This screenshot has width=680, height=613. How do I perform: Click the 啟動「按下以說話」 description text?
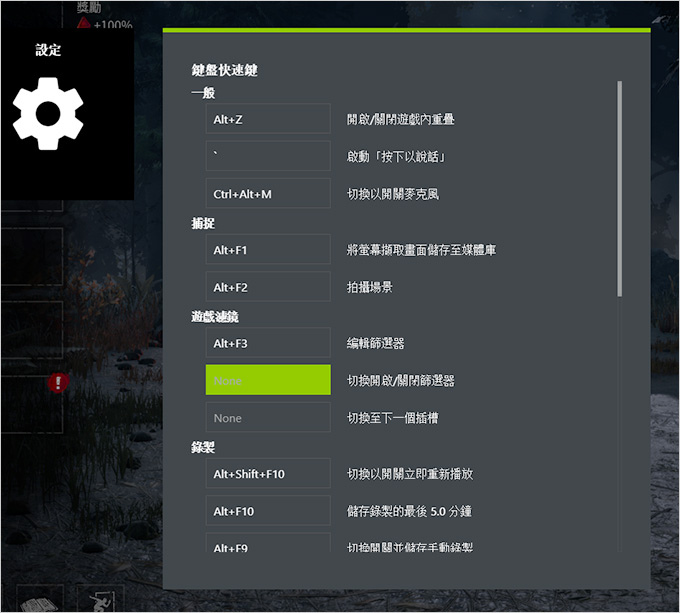(396, 157)
